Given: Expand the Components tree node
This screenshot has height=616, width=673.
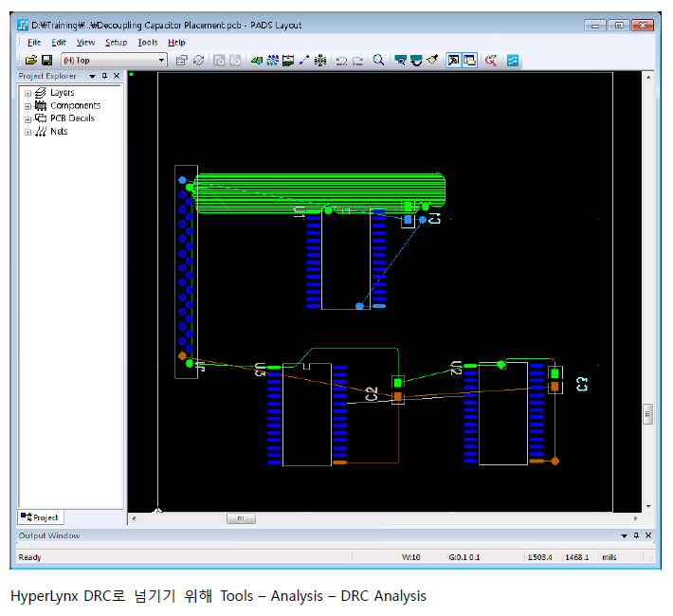Looking at the screenshot, I should [x=27, y=106].
